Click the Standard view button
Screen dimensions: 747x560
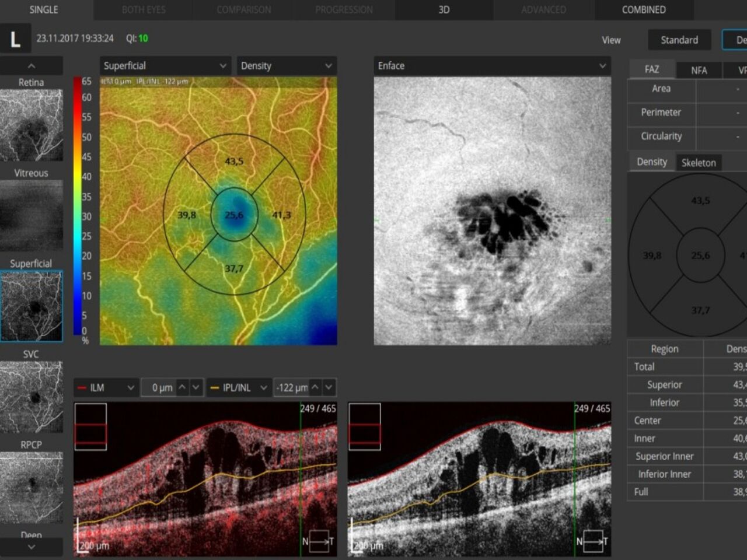(679, 40)
